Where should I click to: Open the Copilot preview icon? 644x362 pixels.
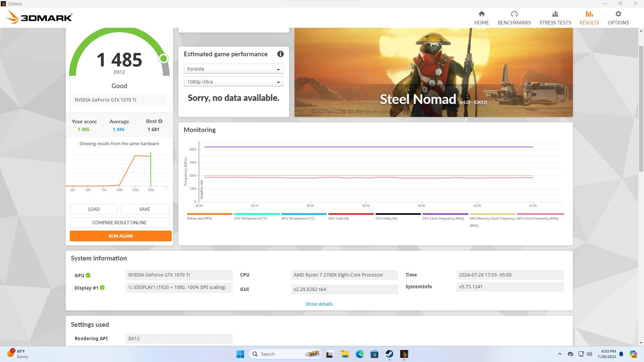coord(633,354)
